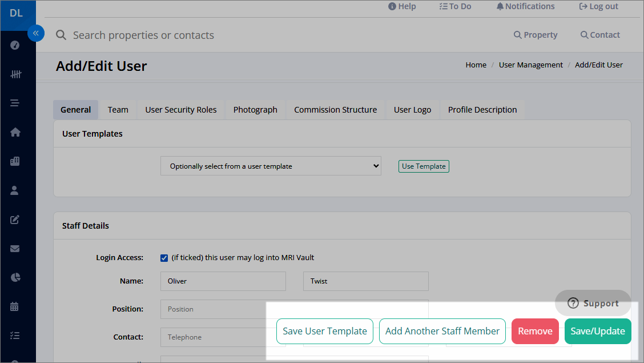
Task: Expand the user template dropdown
Action: [x=271, y=166]
